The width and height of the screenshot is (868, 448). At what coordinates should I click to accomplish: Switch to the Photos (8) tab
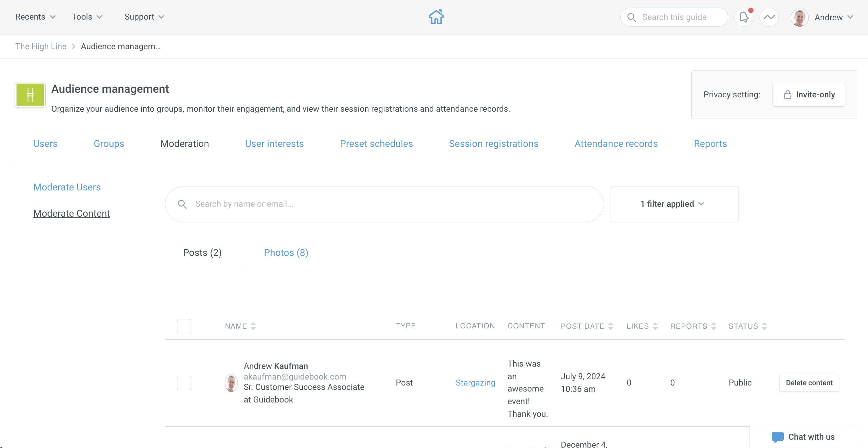[286, 253]
